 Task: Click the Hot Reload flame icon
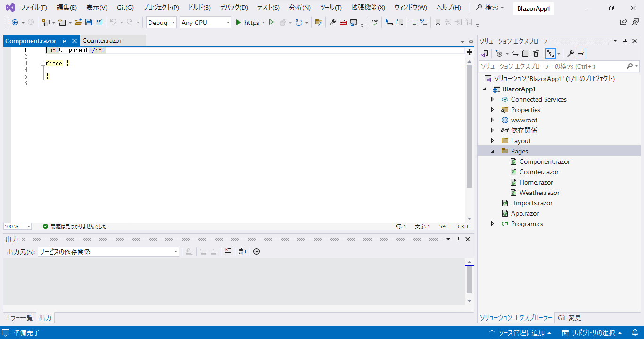283,23
